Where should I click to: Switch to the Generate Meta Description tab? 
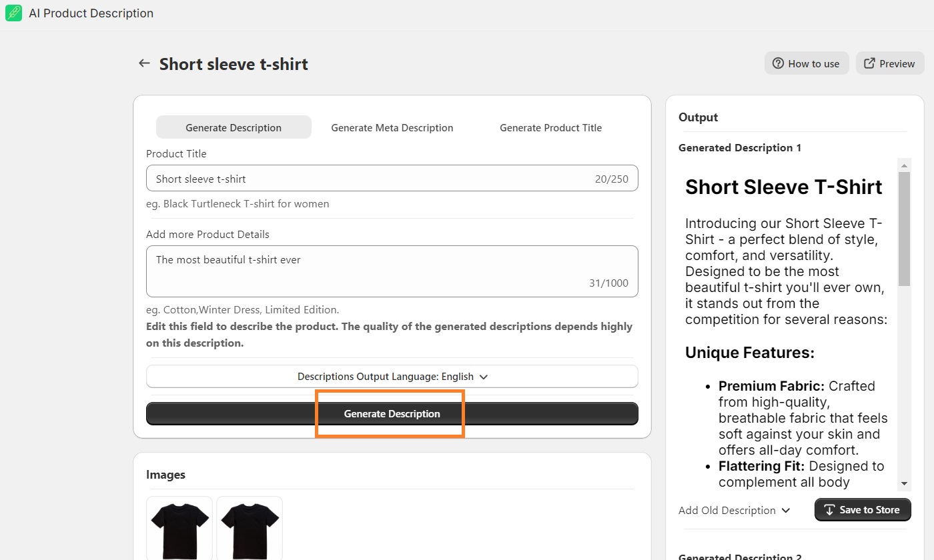[x=392, y=127]
